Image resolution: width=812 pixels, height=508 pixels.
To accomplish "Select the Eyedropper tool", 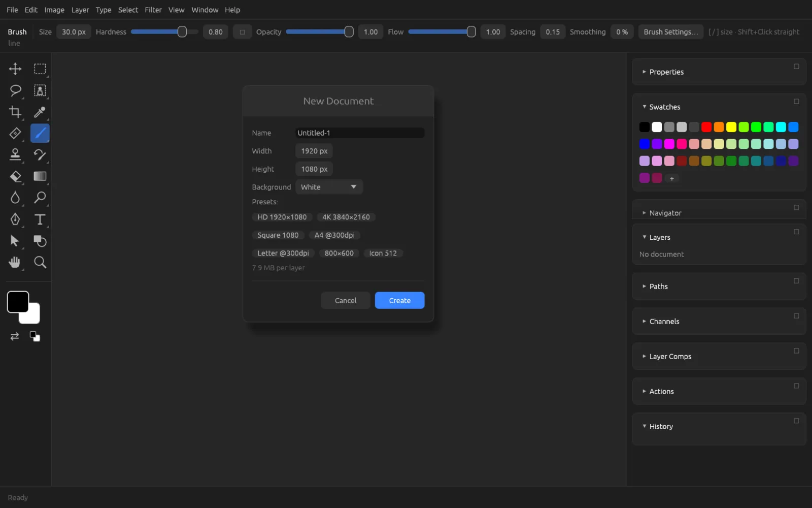I will [x=40, y=112].
